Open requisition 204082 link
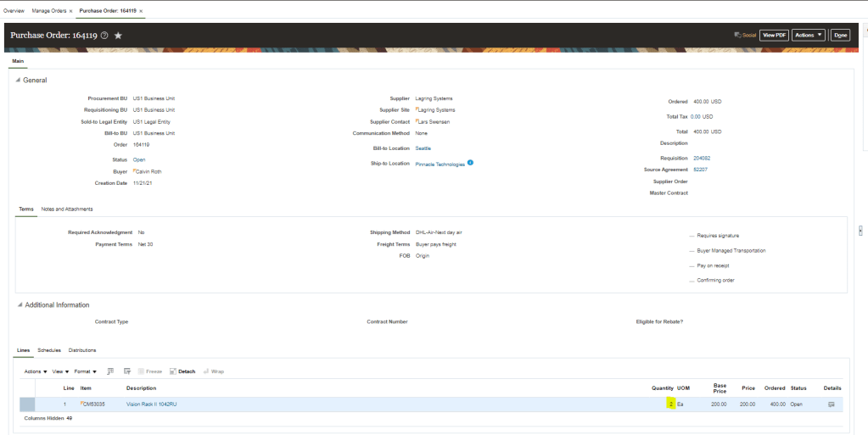This screenshot has width=868, height=435. [x=702, y=158]
